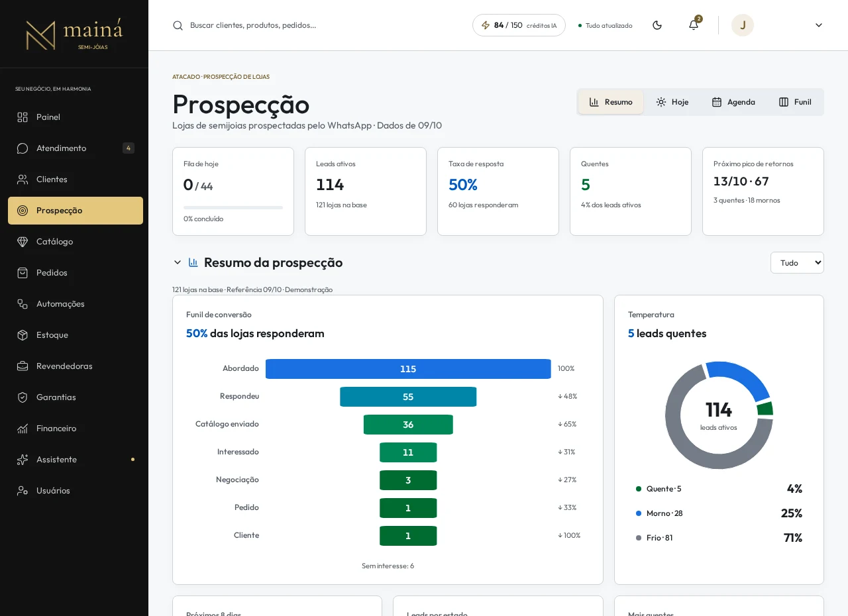Screen dimensions: 848x616
Task: Click the Frio gray legend dot
Action: (x=639, y=538)
